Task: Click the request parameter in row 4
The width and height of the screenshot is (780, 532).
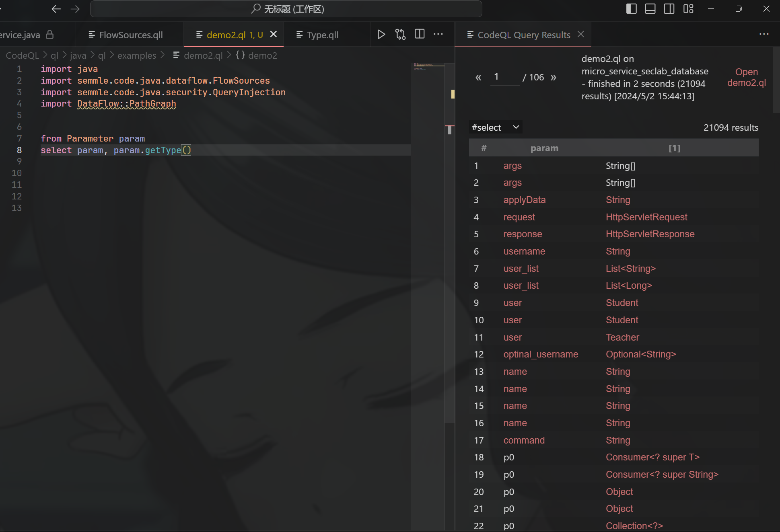Action: click(x=519, y=217)
